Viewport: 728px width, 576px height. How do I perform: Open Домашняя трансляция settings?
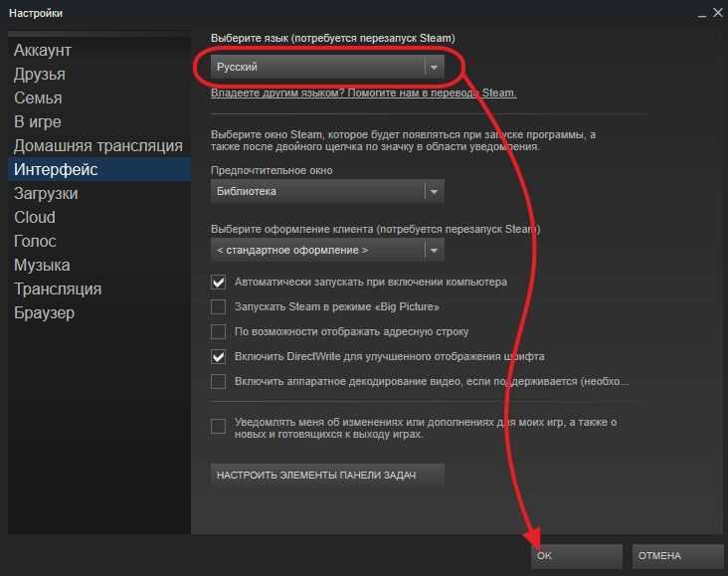[98, 146]
